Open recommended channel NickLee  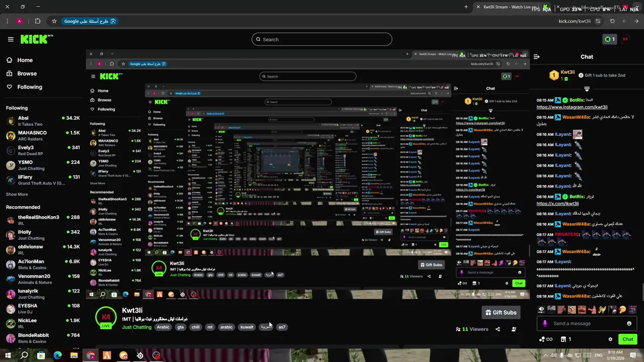click(x=43, y=323)
